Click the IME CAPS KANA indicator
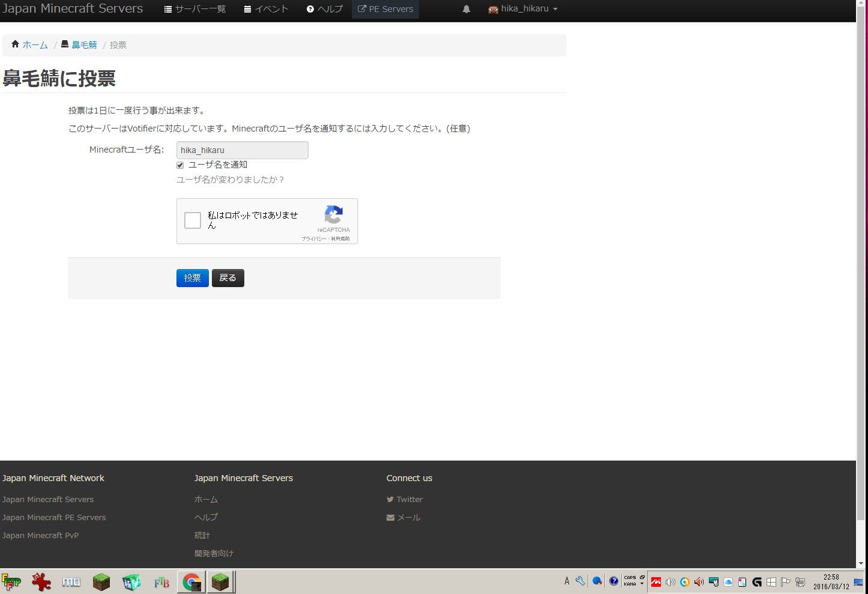The image size is (868, 594). pos(630,581)
